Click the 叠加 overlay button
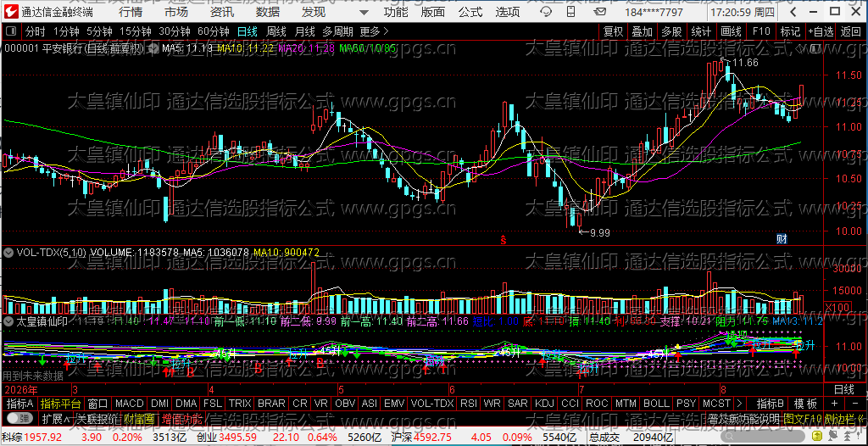The image size is (868, 446). (x=643, y=31)
